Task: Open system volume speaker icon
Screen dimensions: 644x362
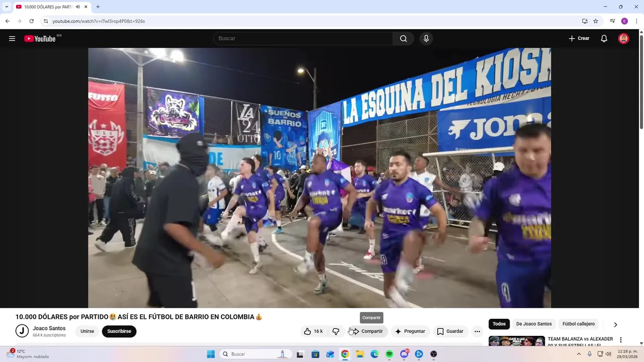Action: tap(609, 354)
